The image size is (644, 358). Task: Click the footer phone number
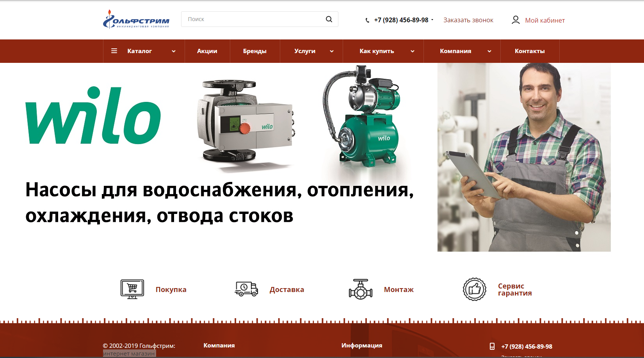(527, 346)
